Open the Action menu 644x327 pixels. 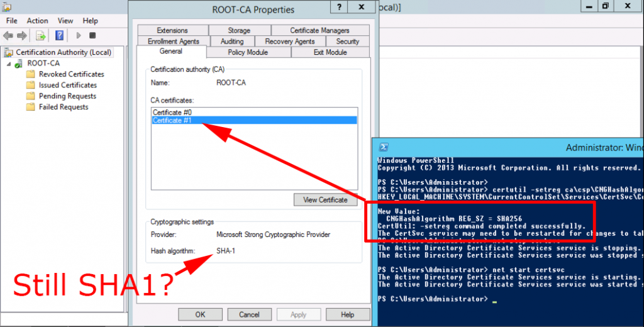[x=38, y=21]
